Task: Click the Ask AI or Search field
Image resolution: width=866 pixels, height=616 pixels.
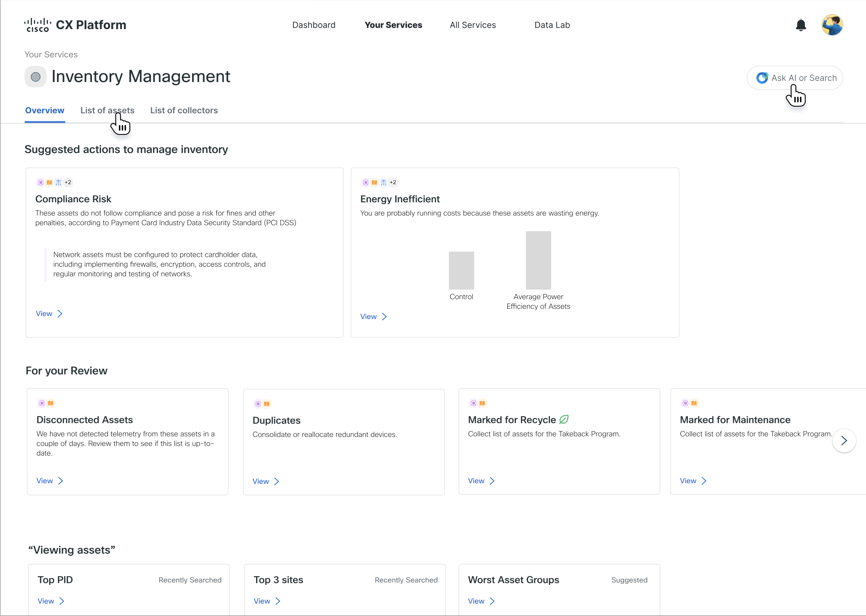Action: [x=803, y=78]
